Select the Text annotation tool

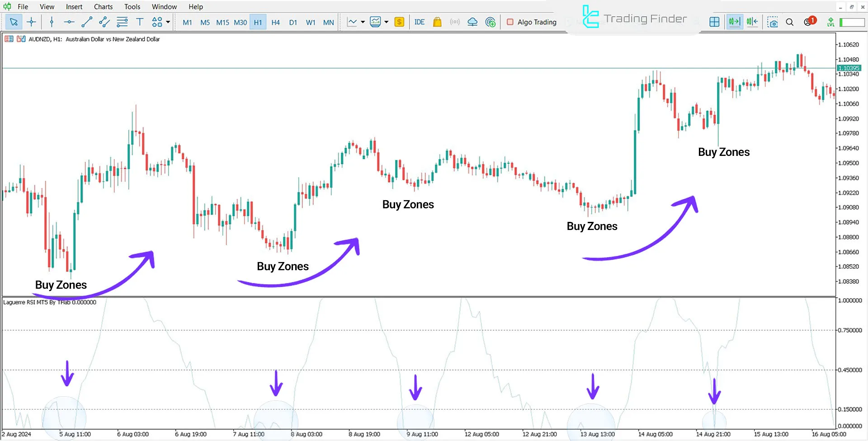click(140, 22)
